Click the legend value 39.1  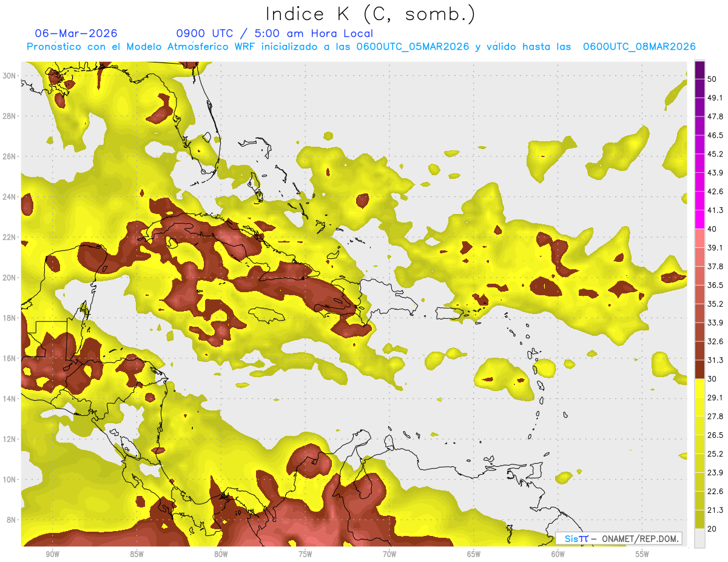coord(715,248)
